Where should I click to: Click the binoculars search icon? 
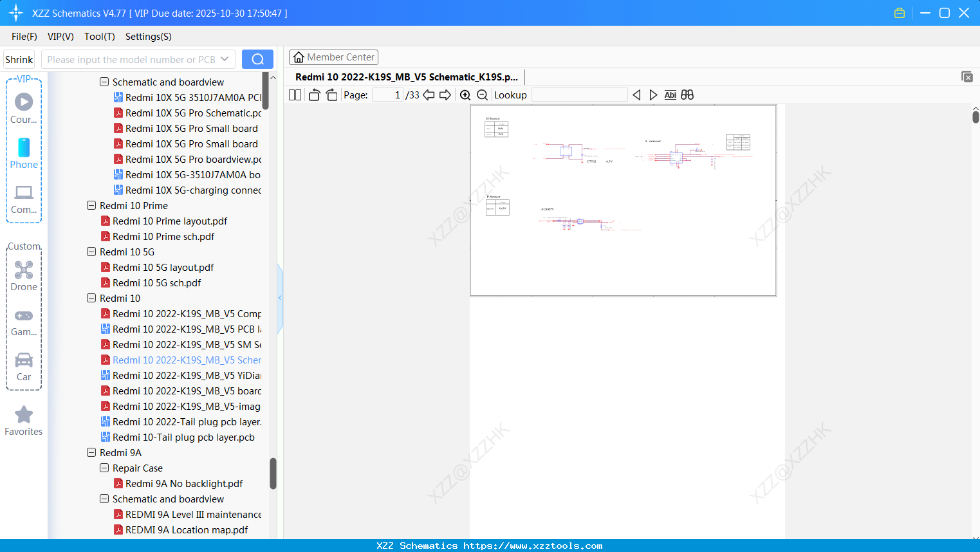point(687,95)
